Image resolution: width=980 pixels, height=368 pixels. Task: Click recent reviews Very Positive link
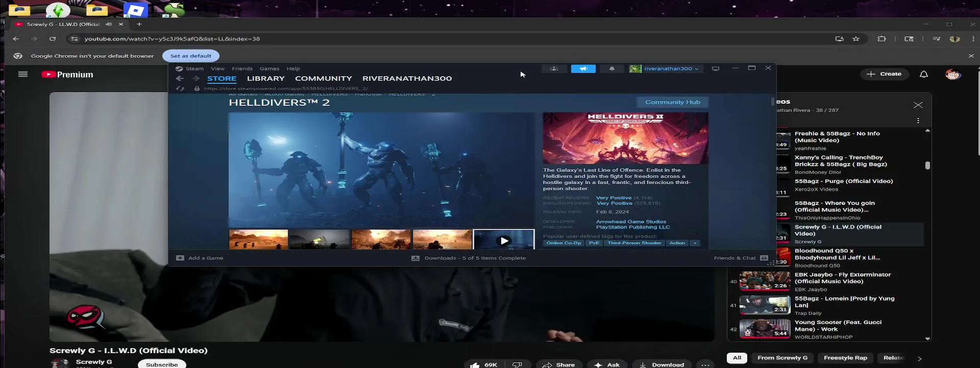(614, 198)
